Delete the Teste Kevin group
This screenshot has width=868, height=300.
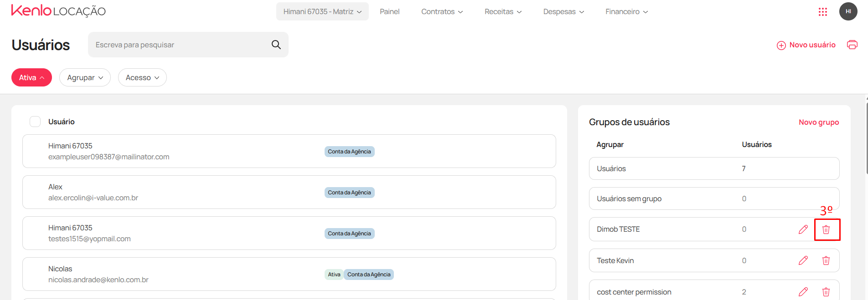[826, 260]
